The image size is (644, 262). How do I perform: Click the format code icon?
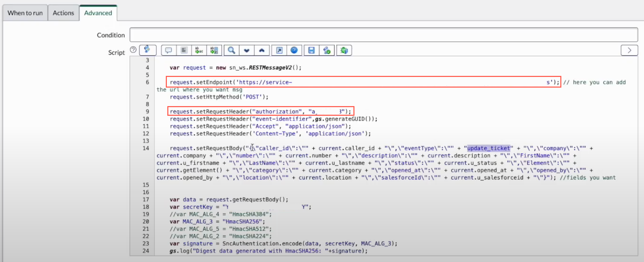[184, 50]
